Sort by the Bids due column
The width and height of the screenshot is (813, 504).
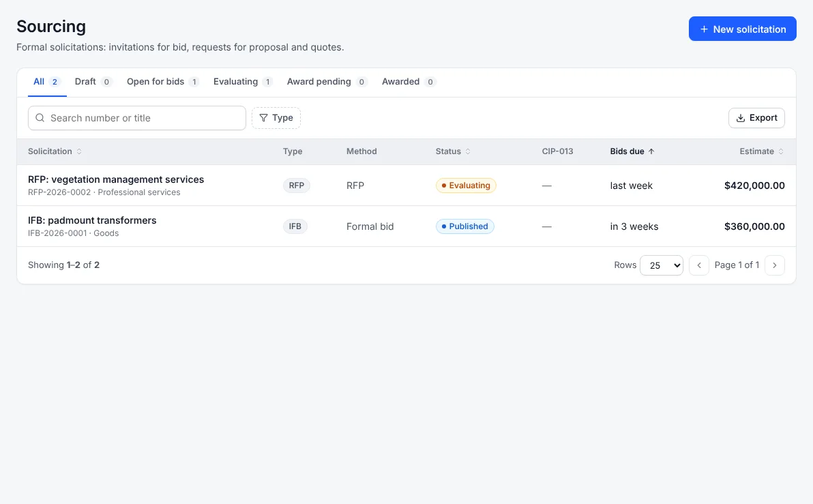[x=632, y=151]
